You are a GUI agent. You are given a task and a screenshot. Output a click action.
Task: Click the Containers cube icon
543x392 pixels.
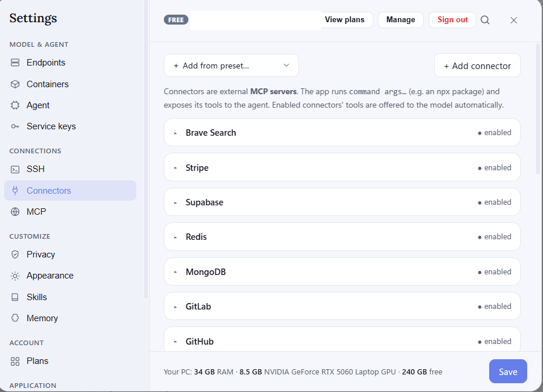click(15, 84)
